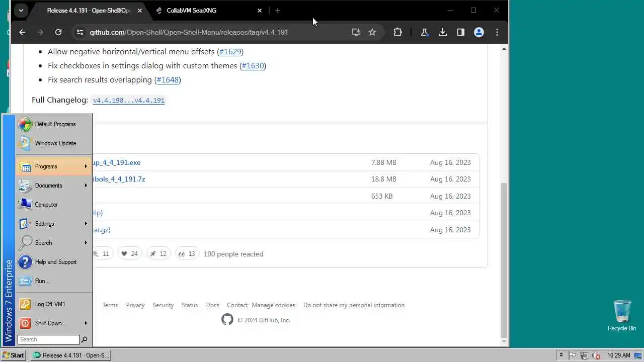This screenshot has height=362, width=644.
Task: Toggle the Chrome side panel
Action: click(x=460, y=32)
